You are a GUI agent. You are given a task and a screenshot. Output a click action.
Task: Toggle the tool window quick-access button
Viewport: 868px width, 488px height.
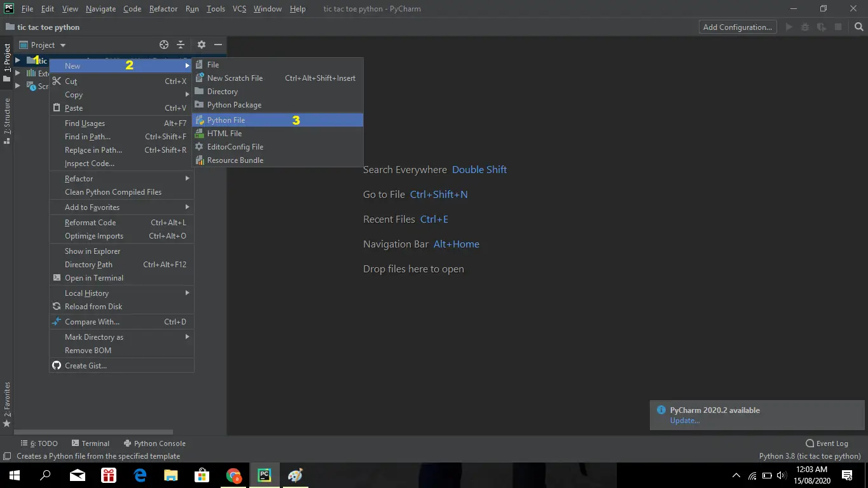pos(7,456)
